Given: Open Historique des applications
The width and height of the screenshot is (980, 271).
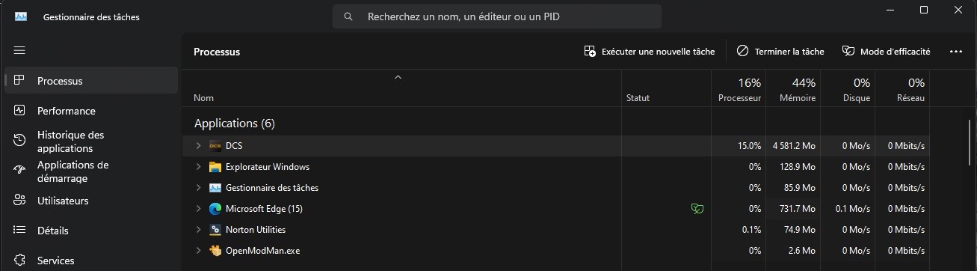Looking at the screenshot, I should (91, 141).
